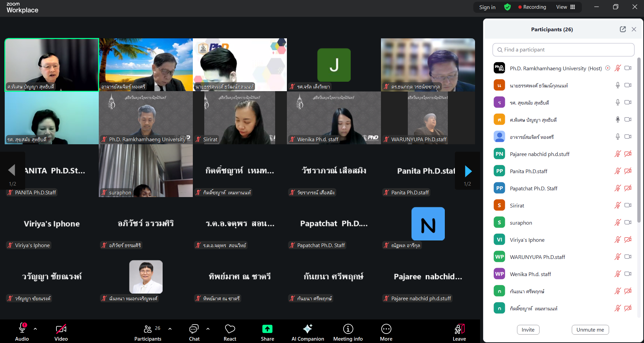
Task: Click the Find a participant search field
Action: (x=563, y=50)
